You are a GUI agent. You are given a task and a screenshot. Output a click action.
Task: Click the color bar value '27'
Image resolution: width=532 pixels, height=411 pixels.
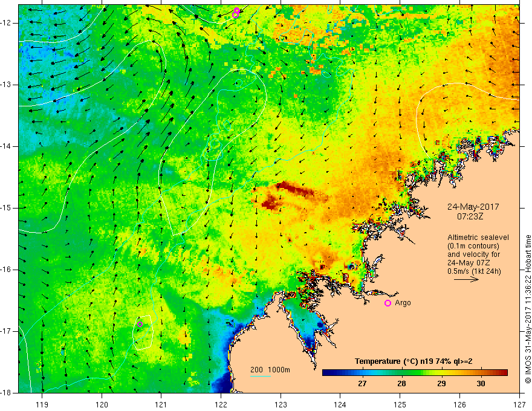pos(362,384)
